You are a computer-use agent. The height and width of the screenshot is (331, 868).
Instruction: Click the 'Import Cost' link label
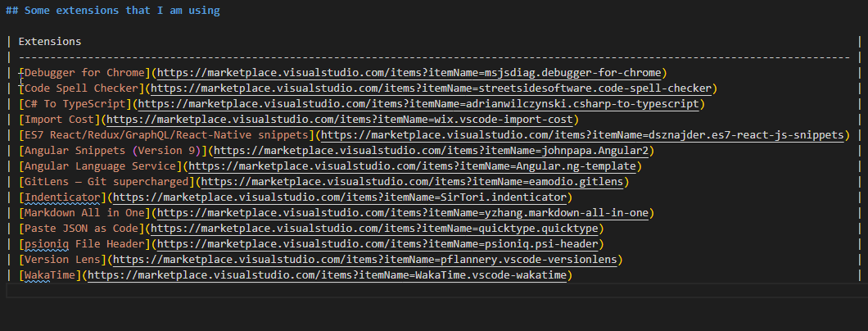(59, 119)
